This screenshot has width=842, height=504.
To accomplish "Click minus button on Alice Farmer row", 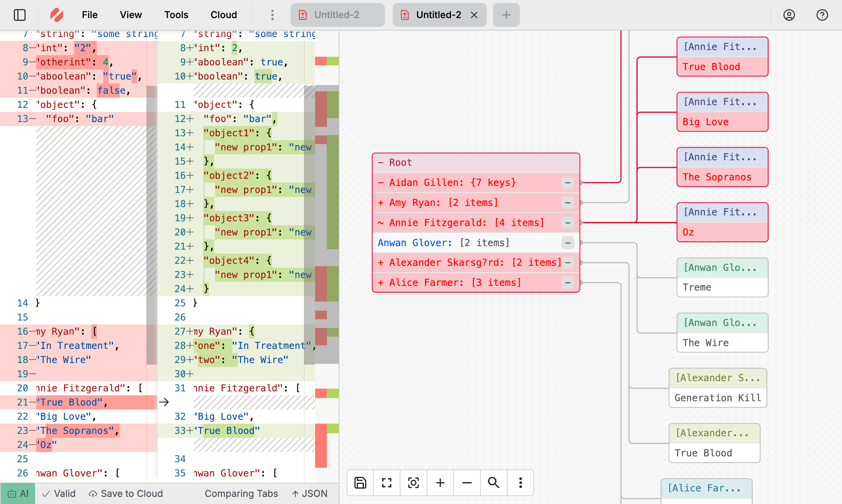I will tap(568, 283).
